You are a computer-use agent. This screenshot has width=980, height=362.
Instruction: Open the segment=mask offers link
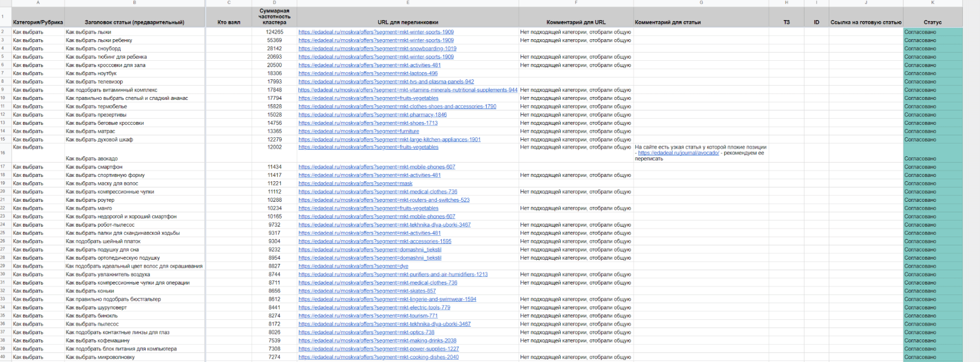(355, 184)
